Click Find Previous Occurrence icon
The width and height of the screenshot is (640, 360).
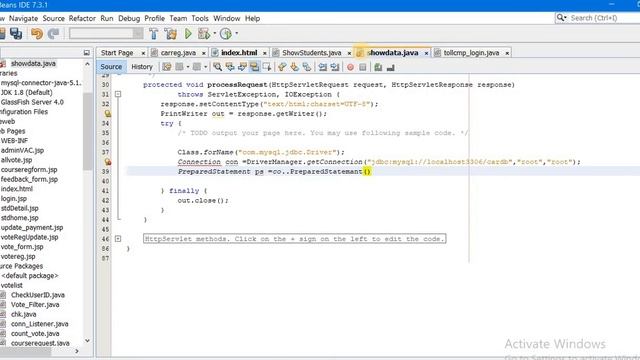coord(230,67)
